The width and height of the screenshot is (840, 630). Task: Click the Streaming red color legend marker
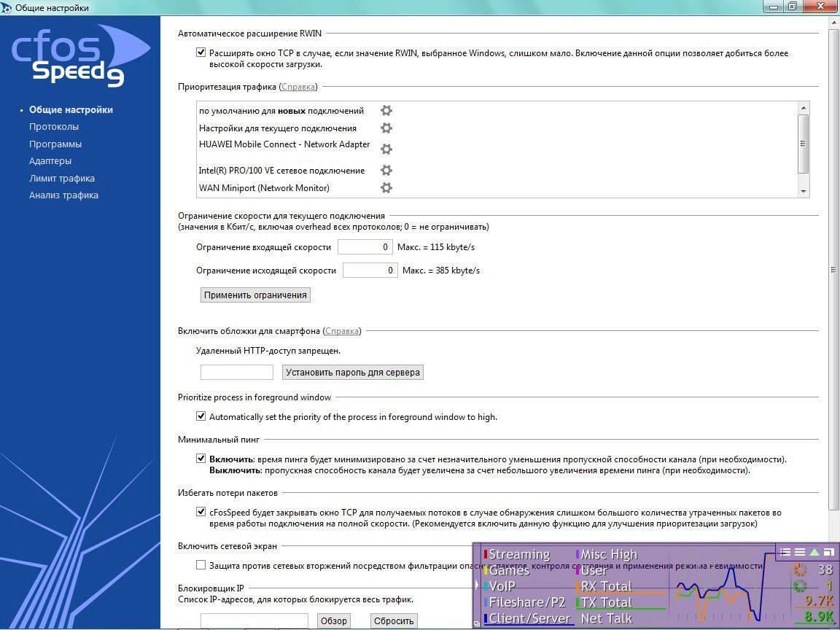(x=486, y=554)
